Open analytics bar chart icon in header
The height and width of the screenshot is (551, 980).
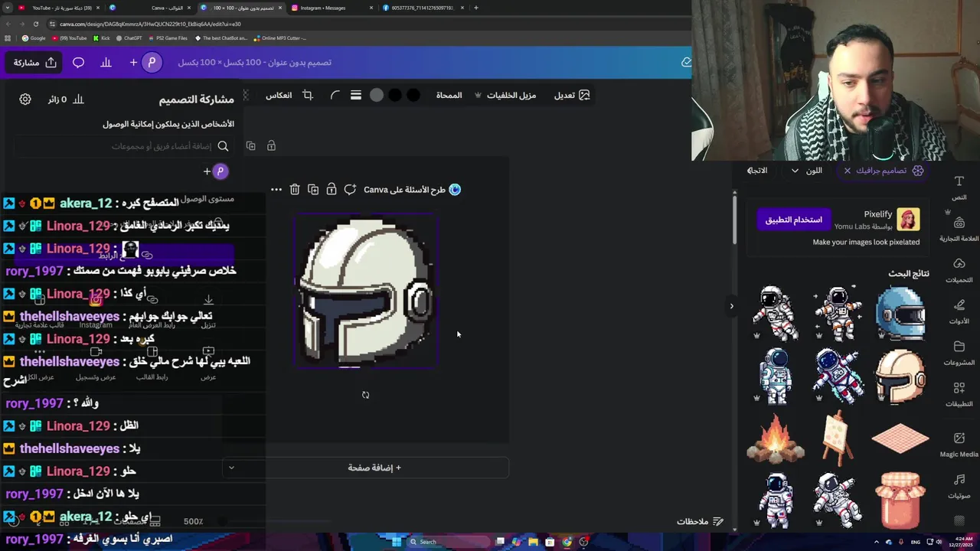[x=106, y=62]
